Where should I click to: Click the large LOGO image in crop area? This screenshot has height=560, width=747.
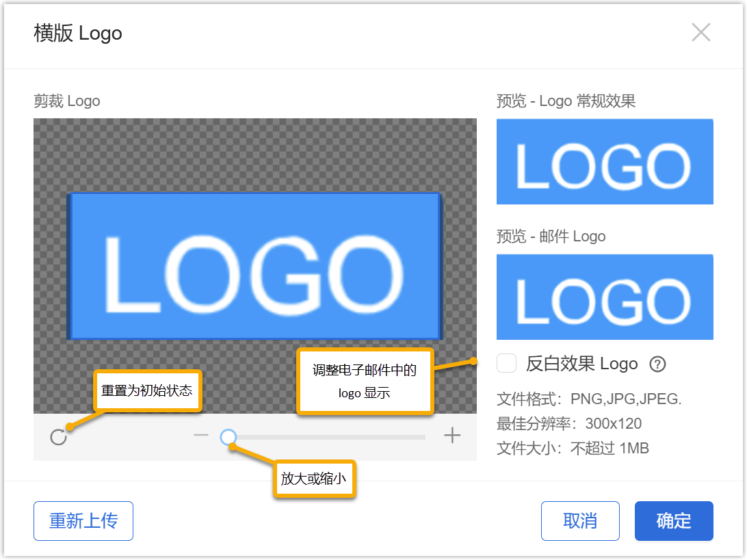coord(254,267)
